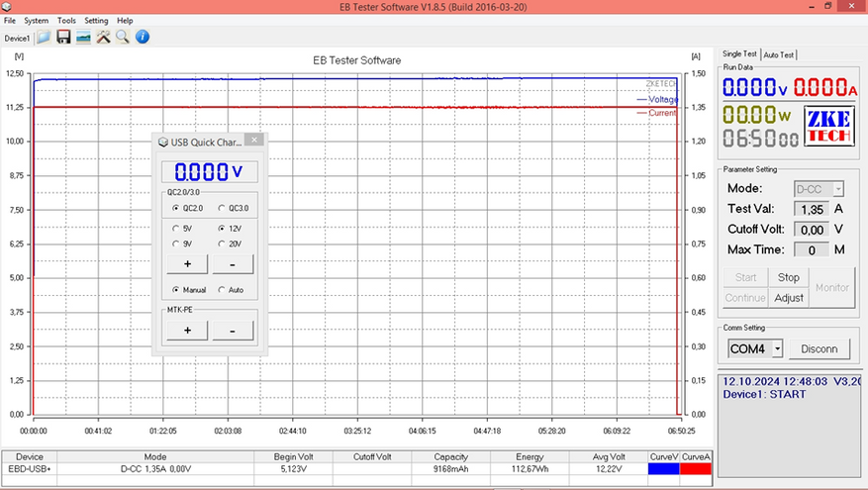Click the open folder toolbar icon
The width and height of the screenshot is (868, 490).
(x=44, y=38)
